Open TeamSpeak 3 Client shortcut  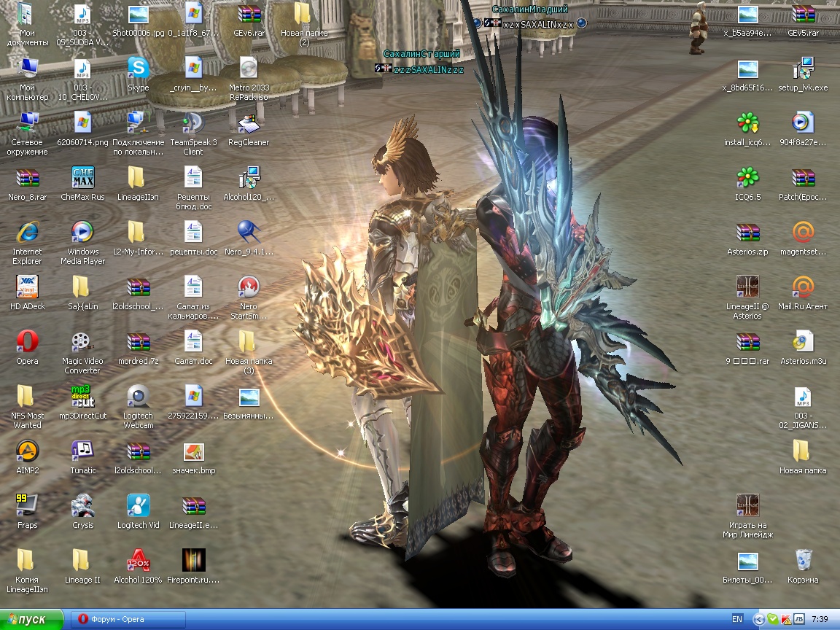pyautogui.click(x=193, y=122)
